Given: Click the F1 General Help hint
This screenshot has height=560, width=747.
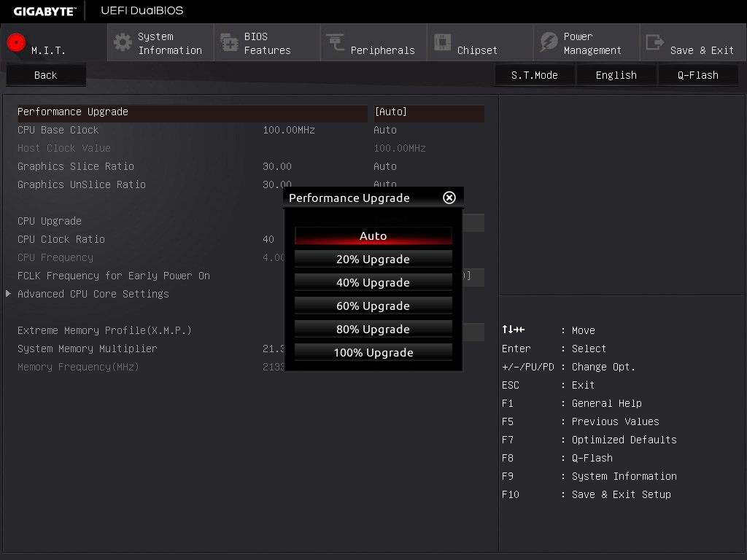Looking at the screenshot, I should pos(572,403).
